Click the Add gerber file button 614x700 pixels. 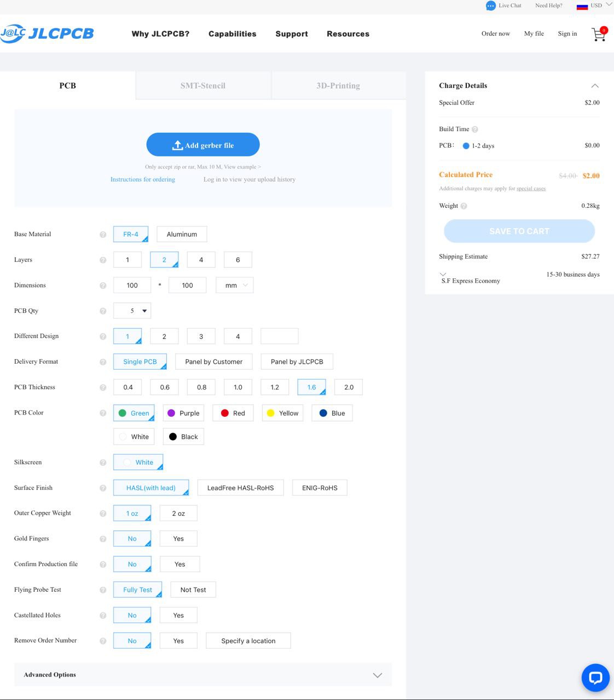point(203,144)
